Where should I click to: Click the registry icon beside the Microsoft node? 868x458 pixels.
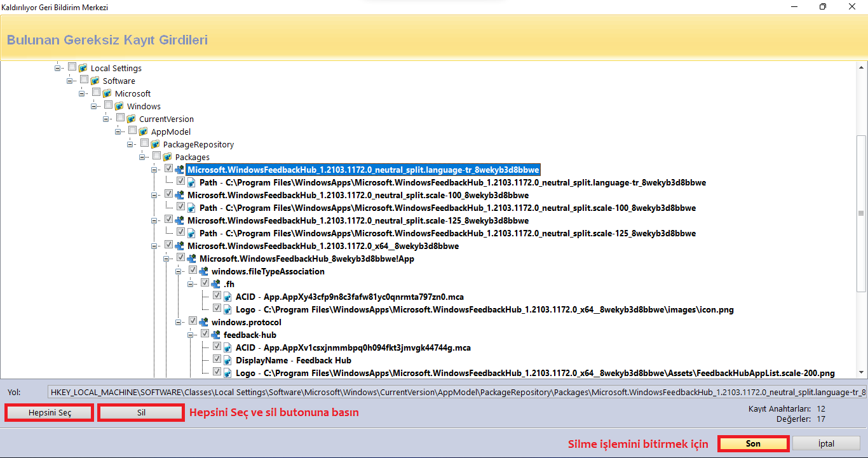(107, 93)
